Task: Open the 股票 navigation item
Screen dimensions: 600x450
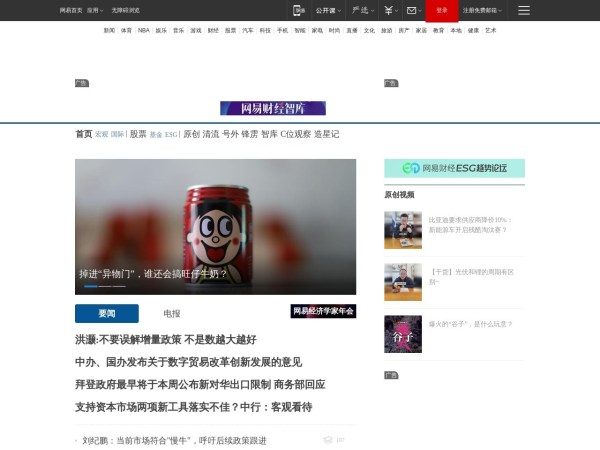Action: point(138,134)
